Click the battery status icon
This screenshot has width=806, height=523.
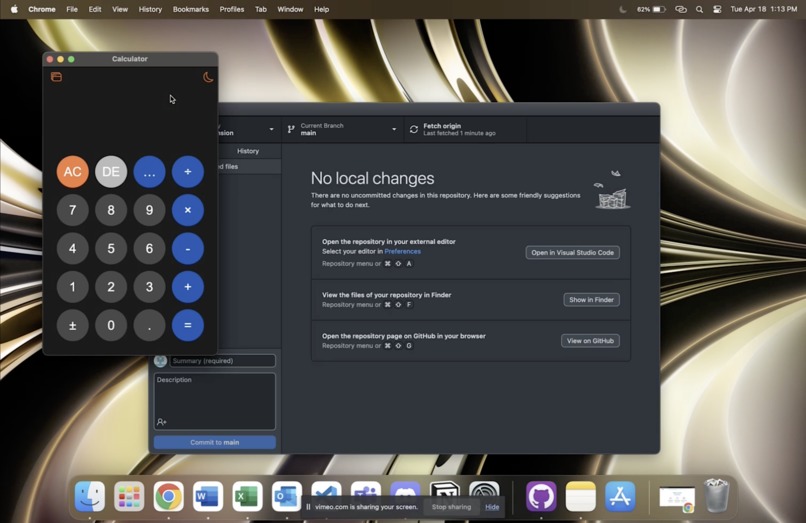659,9
